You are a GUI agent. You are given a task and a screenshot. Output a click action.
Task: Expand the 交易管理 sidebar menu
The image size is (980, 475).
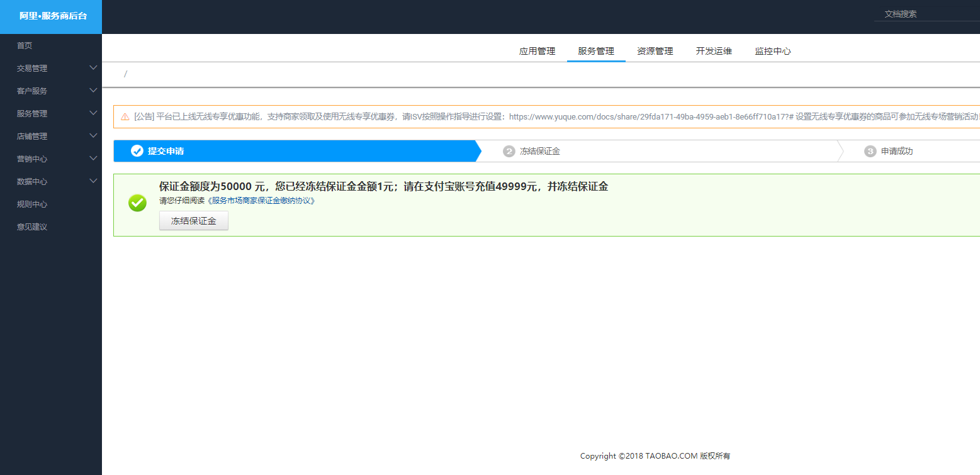(x=93, y=68)
